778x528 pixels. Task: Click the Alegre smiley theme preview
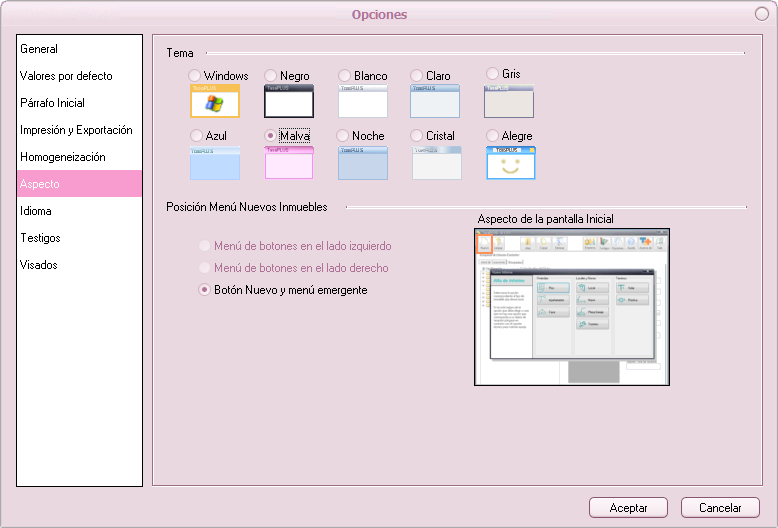(511, 162)
